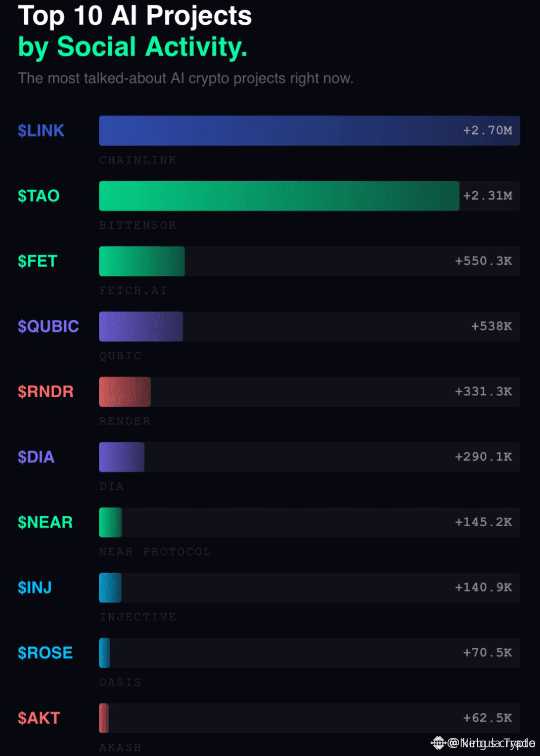This screenshot has height=756, width=540.
Task: Click the +550.3K value for Fetch.ai
Action: pos(483,261)
